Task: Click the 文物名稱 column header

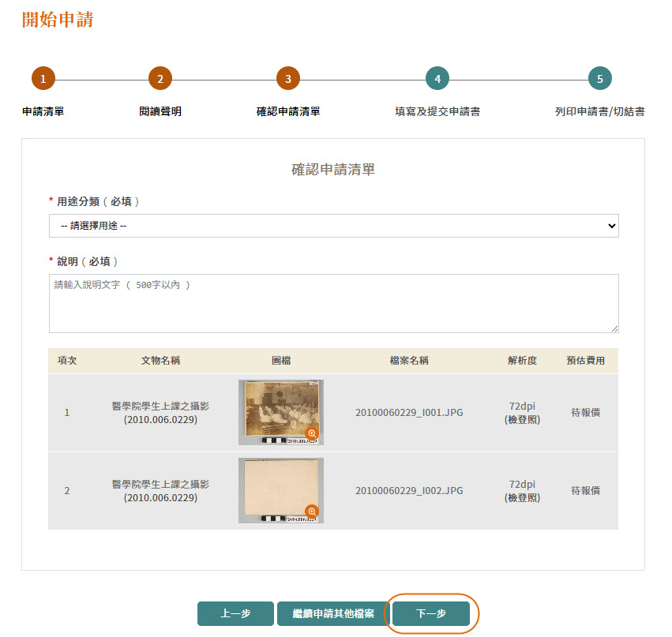Action: tap(161, 361)
